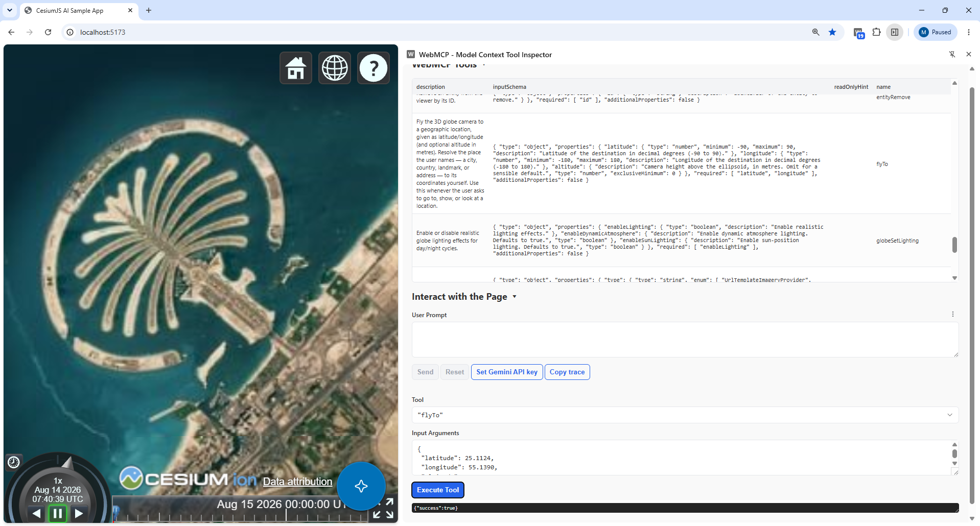Click Set Gemini API key
This screenshot has width=980, height=526.
pyautogui.click(x=507, y=372)
